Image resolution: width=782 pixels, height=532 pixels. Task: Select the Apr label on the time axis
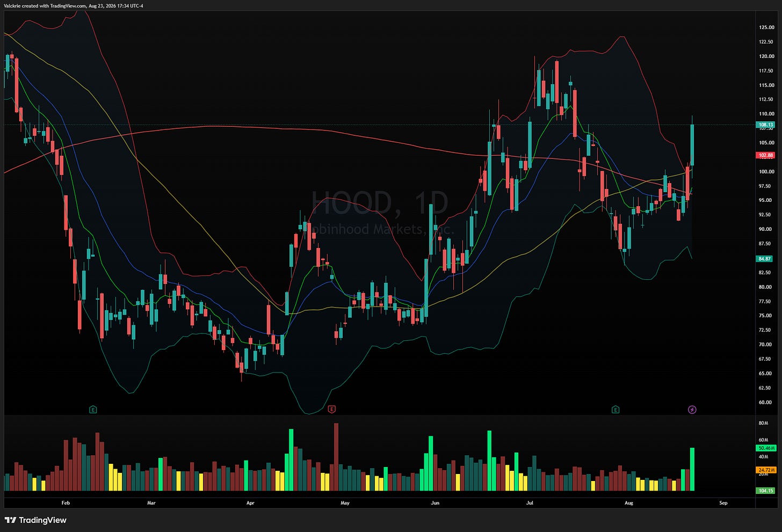[250, 503]
